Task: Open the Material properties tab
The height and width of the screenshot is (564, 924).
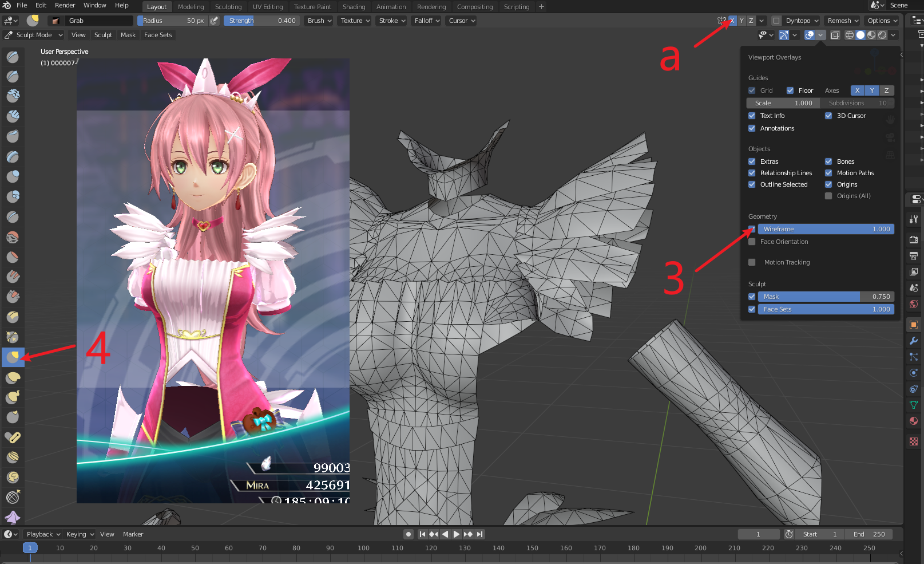Action: click(914, 421)
